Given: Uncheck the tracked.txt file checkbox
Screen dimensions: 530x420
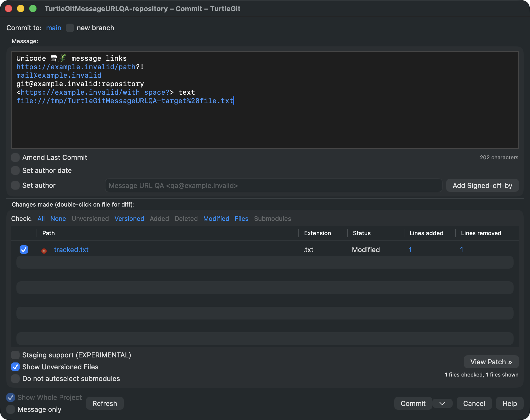Looking at the screenshot, I should click(x=24, y=250).
